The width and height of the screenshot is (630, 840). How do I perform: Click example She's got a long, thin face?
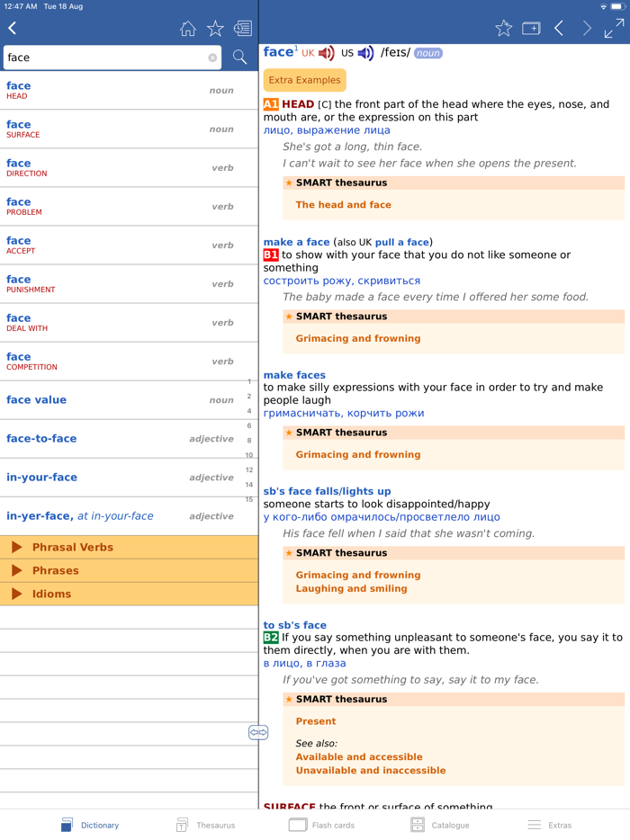tap(352, 147)
